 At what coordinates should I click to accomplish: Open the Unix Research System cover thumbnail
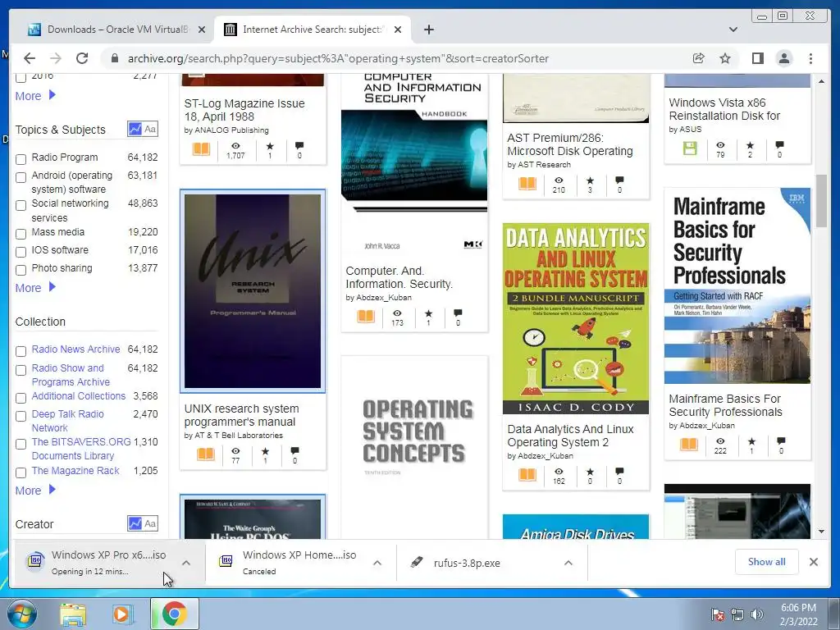(x=253, y=291)
